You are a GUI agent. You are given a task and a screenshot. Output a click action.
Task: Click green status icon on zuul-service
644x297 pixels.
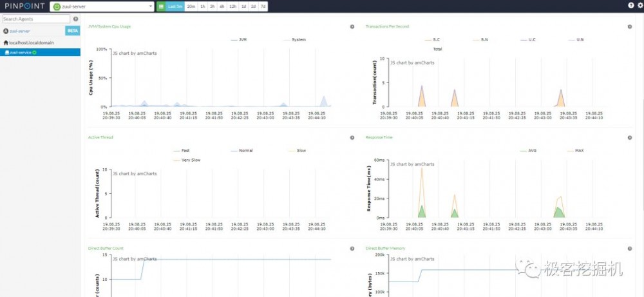[x=35, y=53]
